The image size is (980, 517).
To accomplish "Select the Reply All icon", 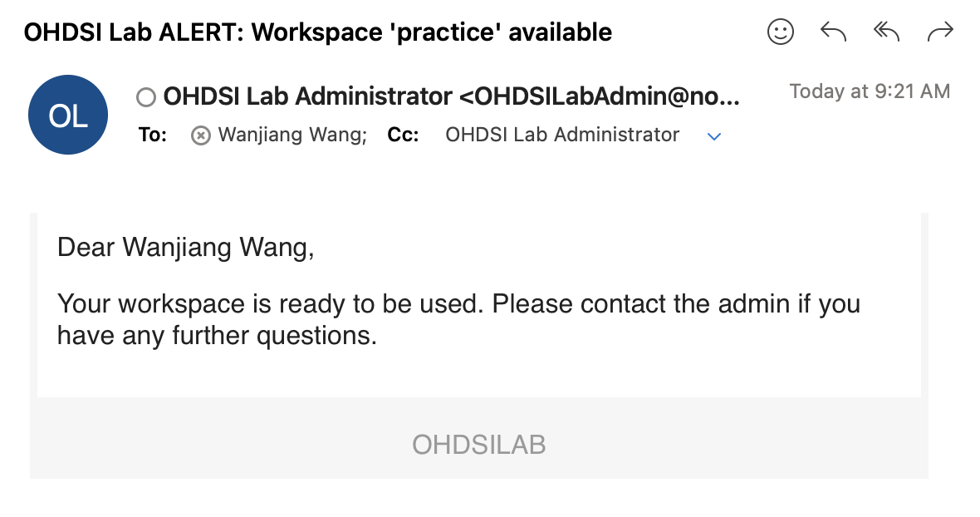I will coord(885,32).
